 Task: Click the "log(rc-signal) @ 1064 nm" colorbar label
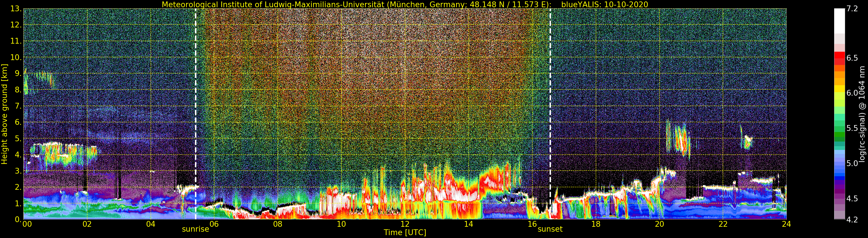click(x=863, y=114)
